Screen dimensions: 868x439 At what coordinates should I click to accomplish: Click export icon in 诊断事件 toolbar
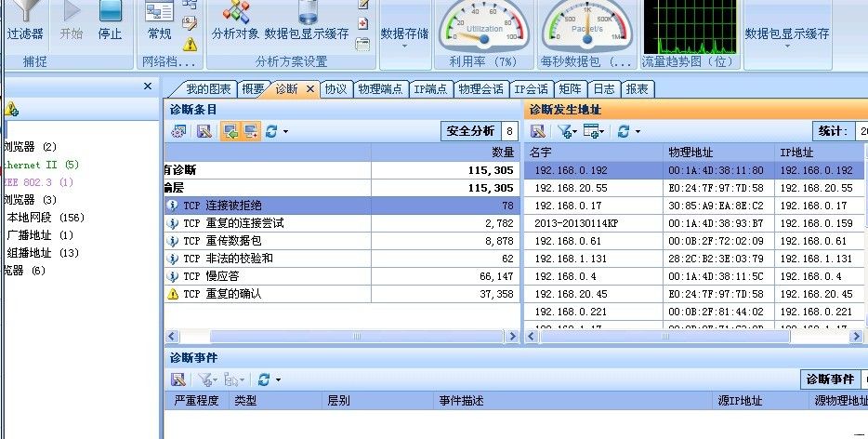pos(178,379)
